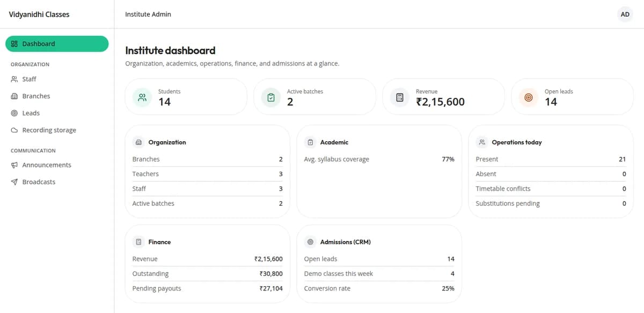
Task: Click the 77% syllabus coverage value
Action: point(448,159)
